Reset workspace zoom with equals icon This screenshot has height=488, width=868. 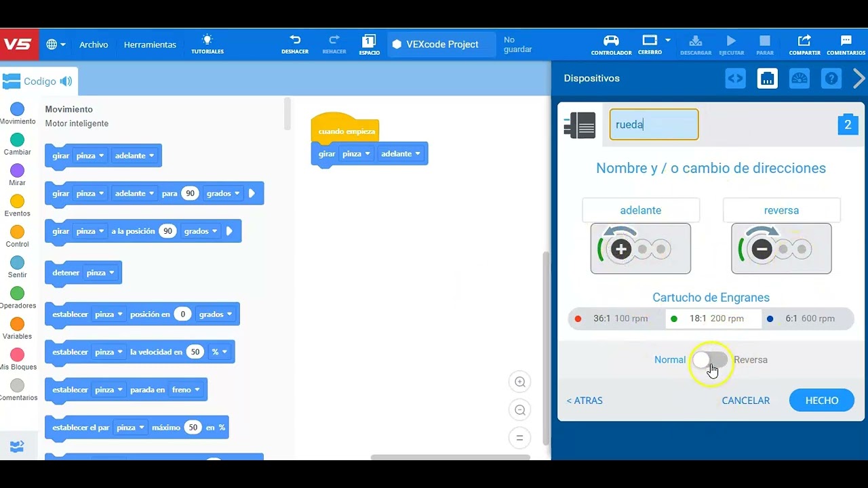[520, 438]
